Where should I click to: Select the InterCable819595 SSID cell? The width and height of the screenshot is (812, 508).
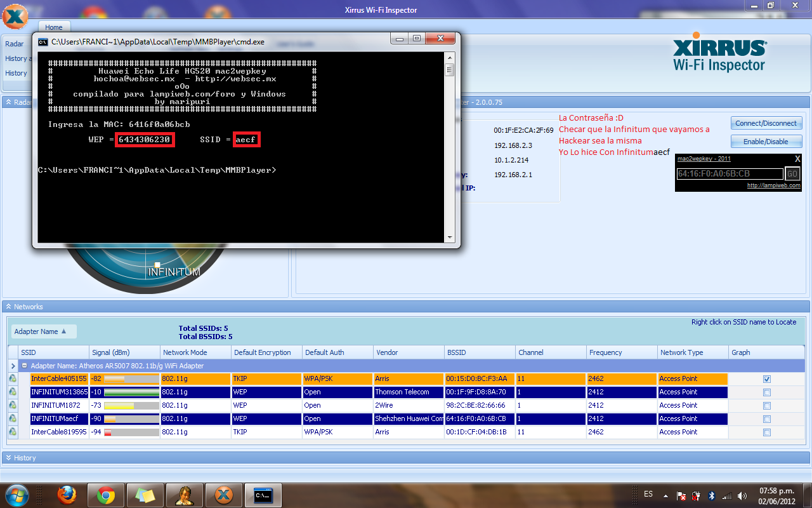click(59, 432)
